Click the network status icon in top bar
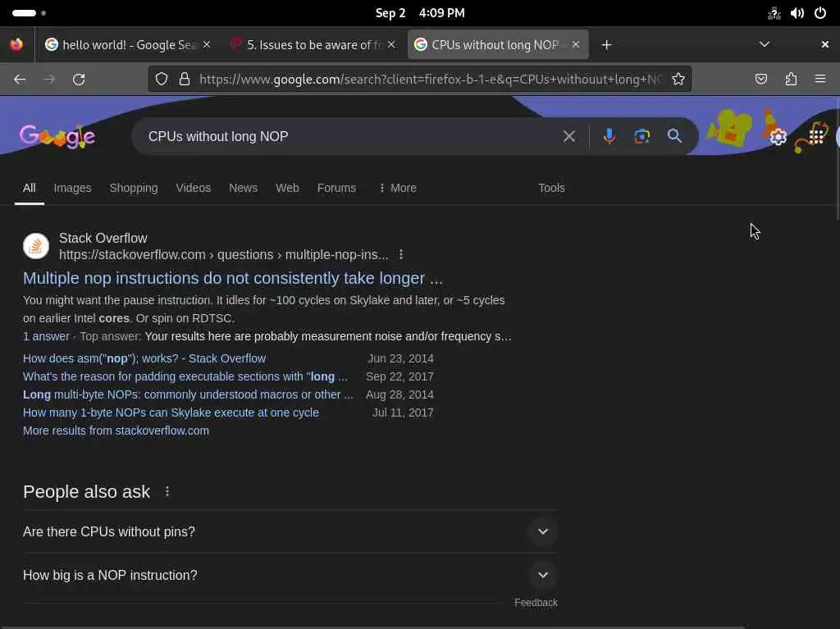Image resolution: width=840 pixels, height=629 pixels. click(774, 13)
